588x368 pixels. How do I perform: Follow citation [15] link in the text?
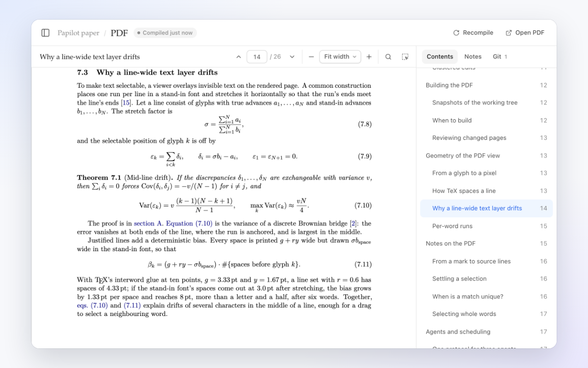click(x=126, y=103)
